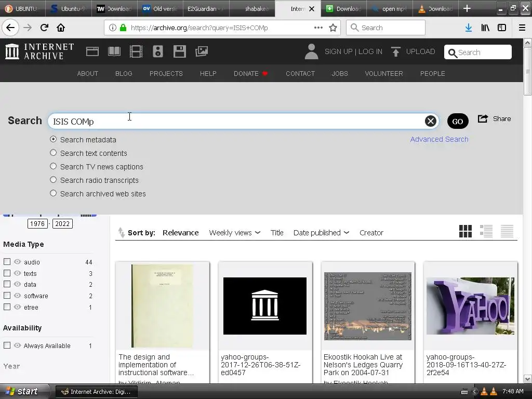Click the LOG IN link
The width and height of the screenshot is (532, 399).
(x=370, y=51)
